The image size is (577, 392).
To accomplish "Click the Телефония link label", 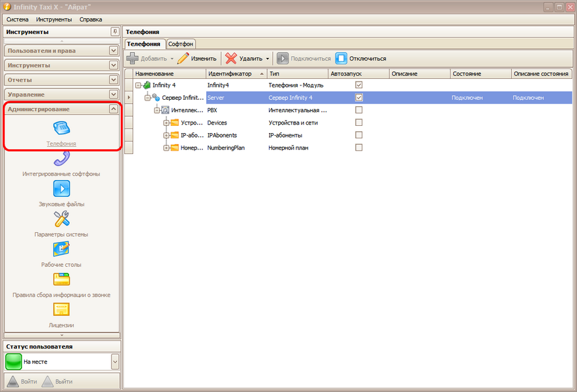I will pos(61,143).
